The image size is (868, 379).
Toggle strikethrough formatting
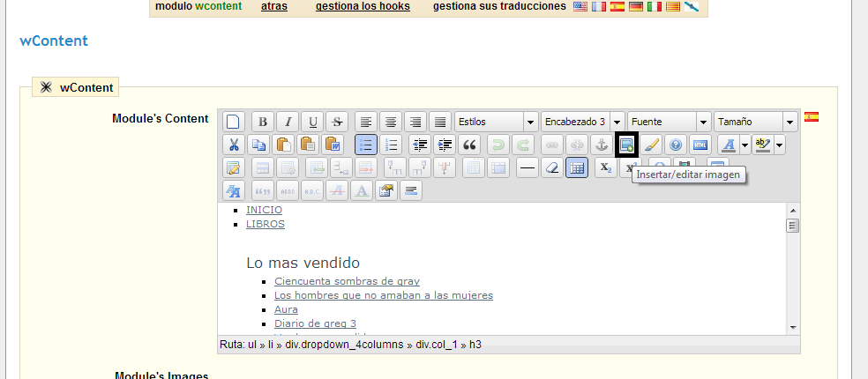(x=337, y=122)
